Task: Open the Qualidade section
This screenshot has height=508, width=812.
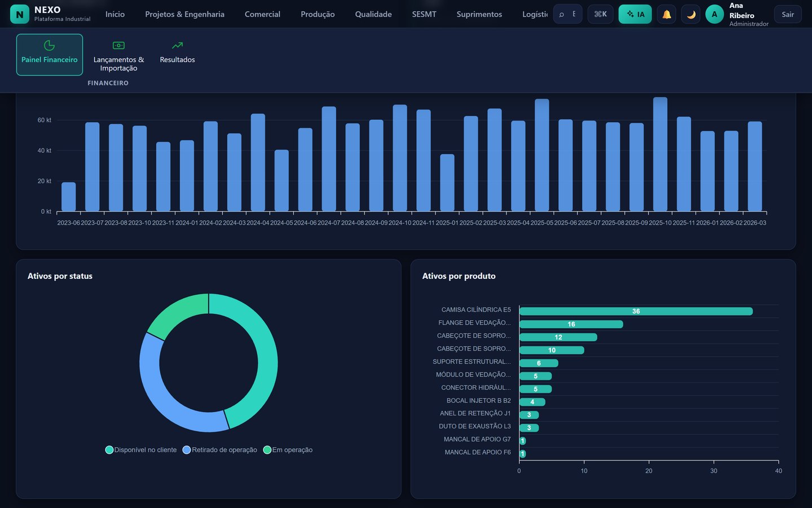Action: [x=373, y=14]
